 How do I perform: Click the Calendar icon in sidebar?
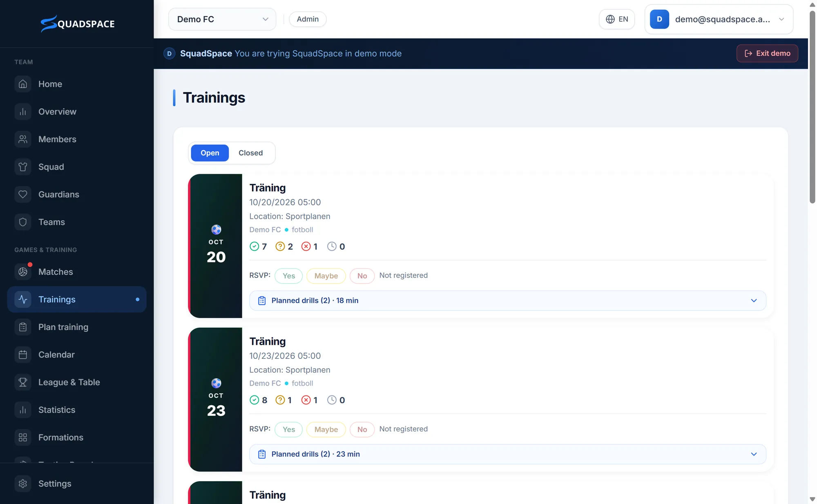click(23, 355)
